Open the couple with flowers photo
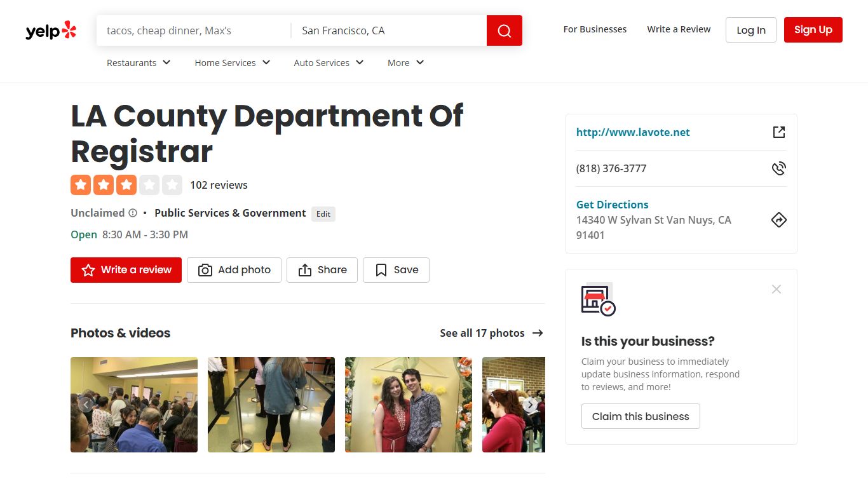This screenshot has width=868, height=488. [409, 405]
